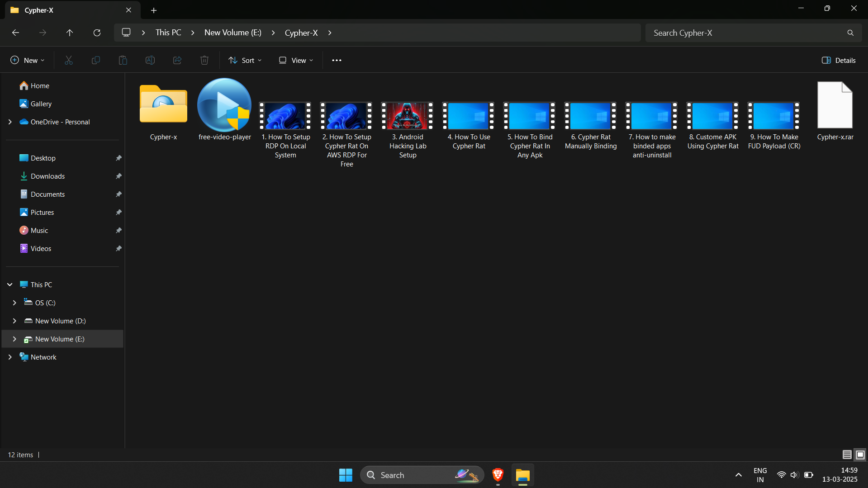Click the taskbar Search box
The width and height of the screenshot is (868, 488).
422,475
